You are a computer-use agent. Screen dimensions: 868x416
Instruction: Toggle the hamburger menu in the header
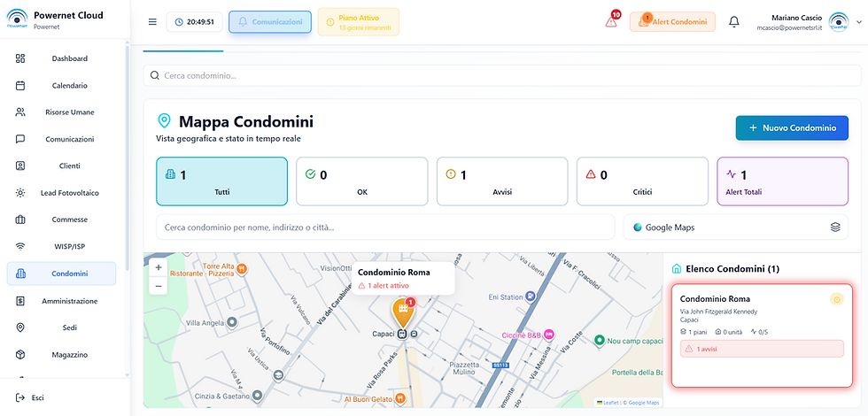pos(152,22)
